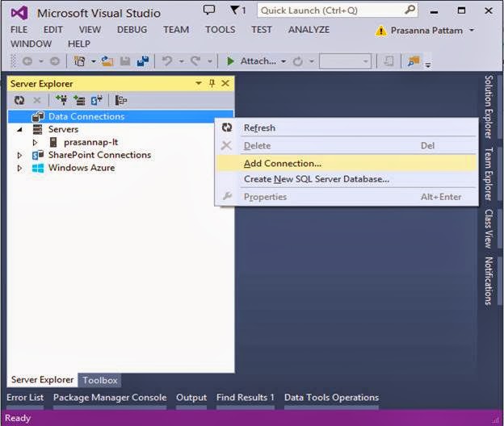Image resolution: width=504 pixels, height=426 pixels.
Task: Open the Prasanna Pattam account dropdown
Action: point(472,30)
